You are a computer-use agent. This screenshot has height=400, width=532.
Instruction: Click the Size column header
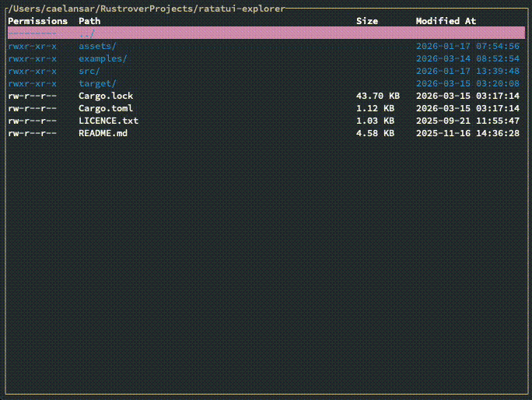[x=367, y=21]
